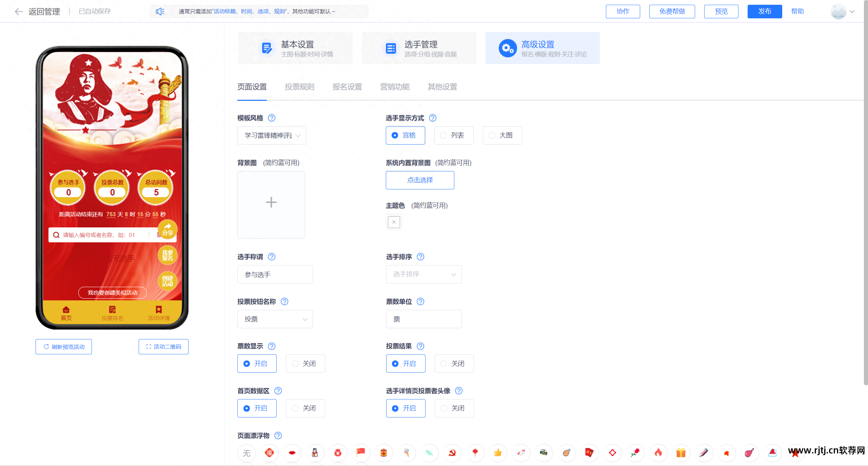
Task: Pick the rose floating item
Action: point(635,453)
